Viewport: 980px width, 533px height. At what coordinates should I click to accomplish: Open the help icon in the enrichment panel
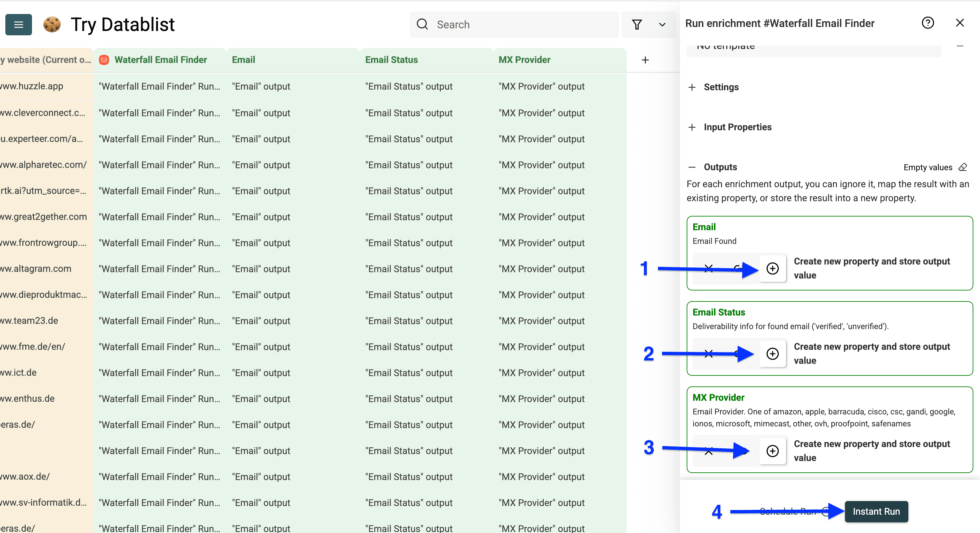click(928, 23)
